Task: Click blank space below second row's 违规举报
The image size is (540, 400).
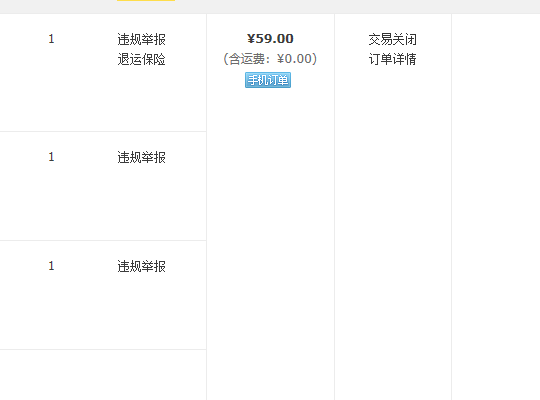Action: coord(142,203)
